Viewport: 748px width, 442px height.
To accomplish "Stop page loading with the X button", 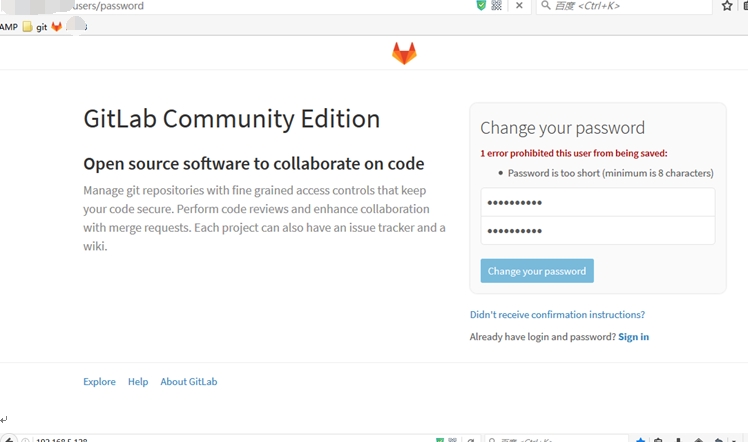I will click(x=519, y=5).
